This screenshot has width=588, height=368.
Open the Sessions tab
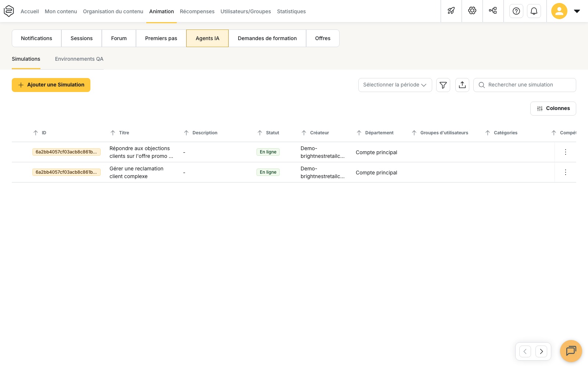click(x=82, y=38)
